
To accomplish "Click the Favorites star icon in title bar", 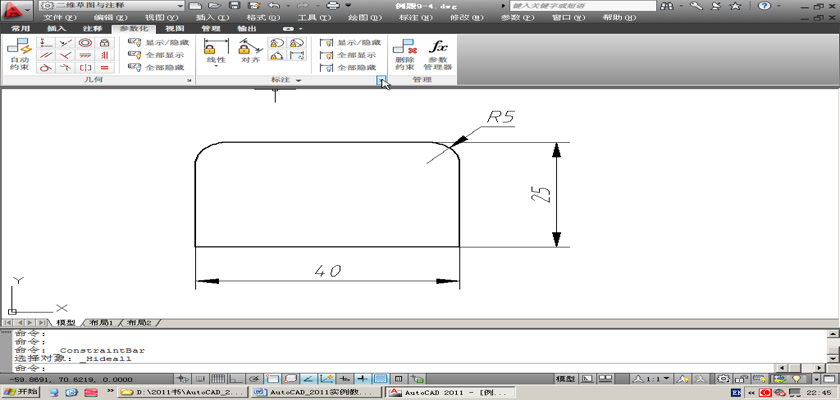I will (x=736, y=6).
